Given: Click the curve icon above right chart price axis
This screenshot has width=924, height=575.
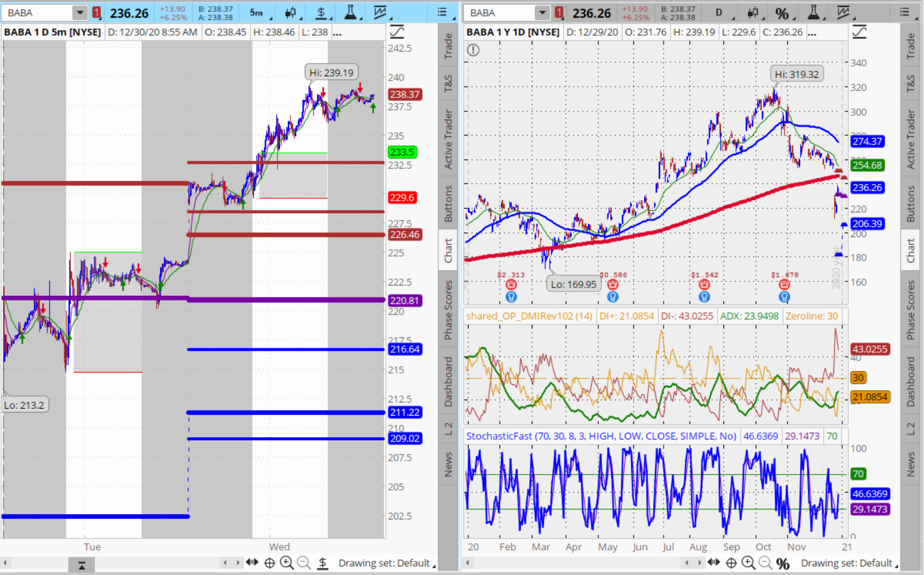Looking at the screenshot, I should tap(859, 32).
